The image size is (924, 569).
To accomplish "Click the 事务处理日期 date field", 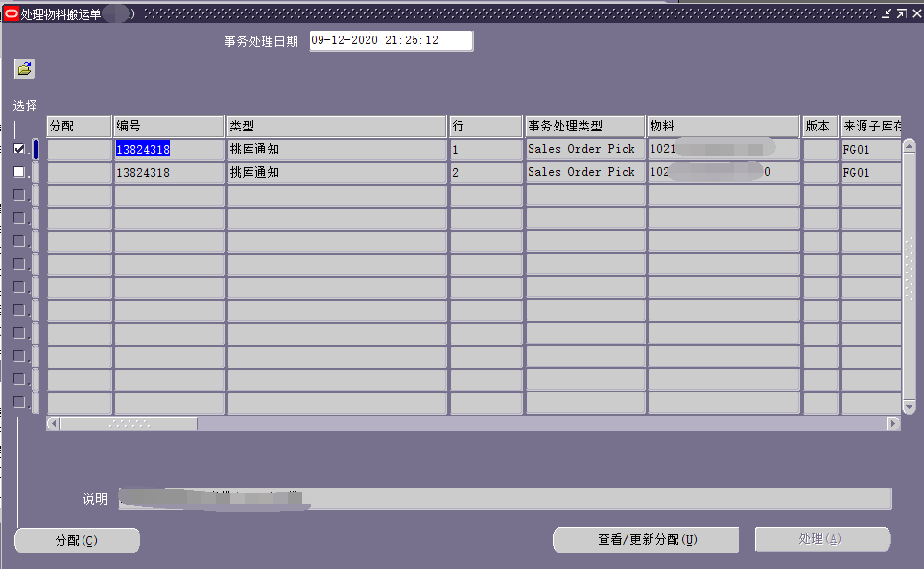I will [391, 41].
